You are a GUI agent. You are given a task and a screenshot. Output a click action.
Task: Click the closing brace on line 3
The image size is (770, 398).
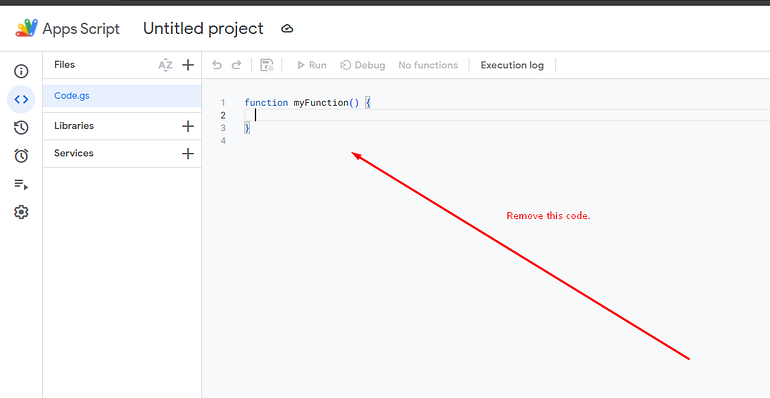tap(248, 128)
